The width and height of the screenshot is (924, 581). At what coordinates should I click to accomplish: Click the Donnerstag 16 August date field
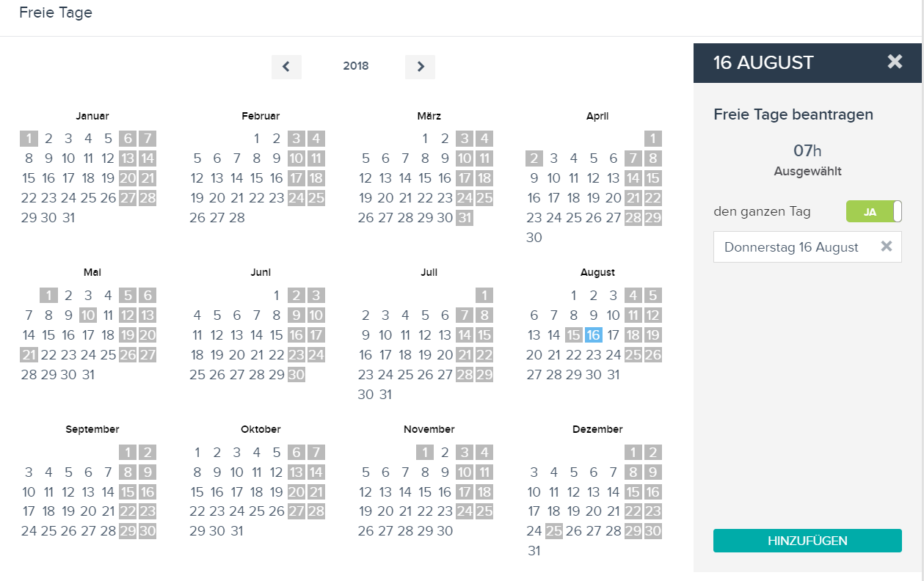807,247
